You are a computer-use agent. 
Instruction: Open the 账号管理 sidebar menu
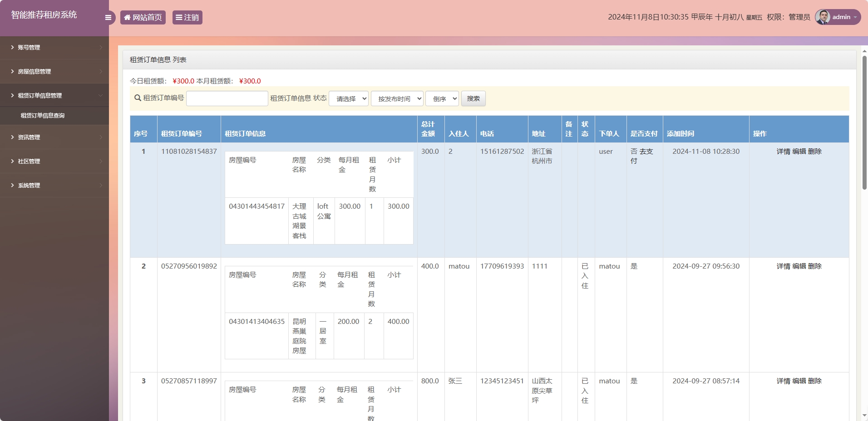click(x=28, y=47)
